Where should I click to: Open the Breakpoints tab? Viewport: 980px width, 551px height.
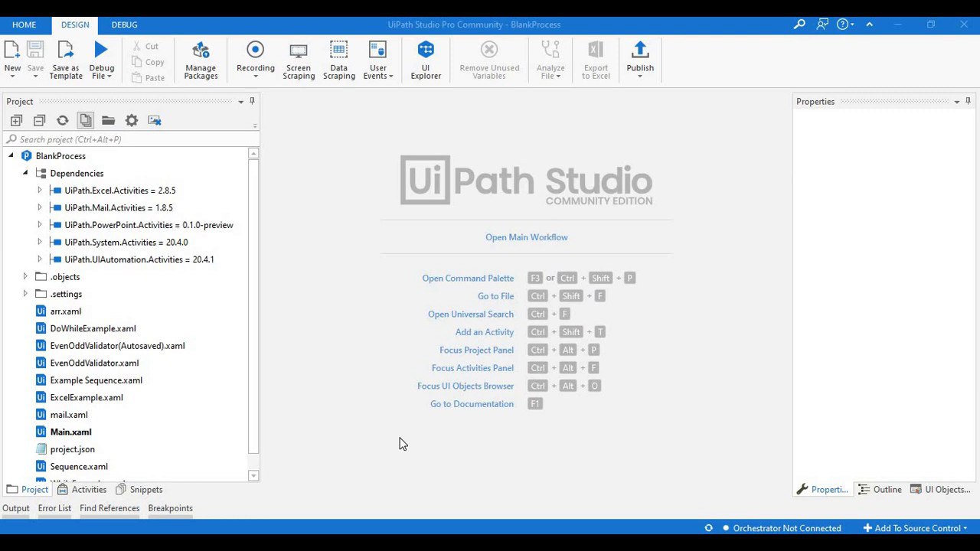(x=170, y=508)
